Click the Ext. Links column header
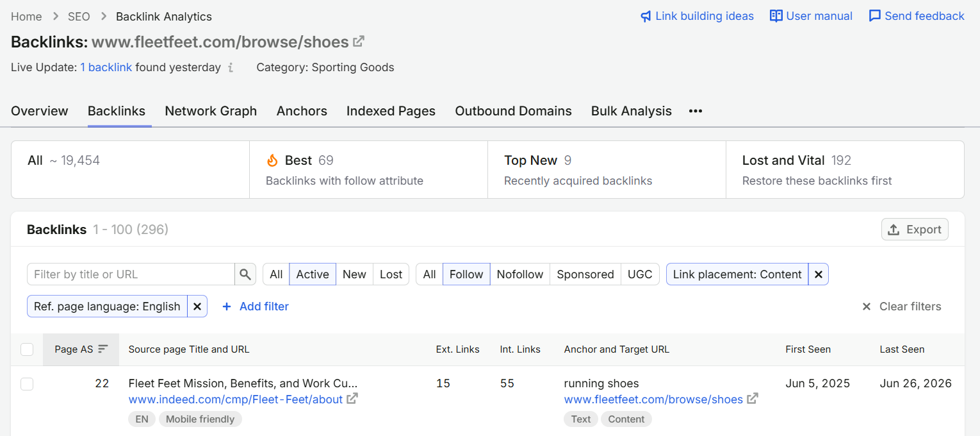The height and width of the screenshot is (436, 980). 457,349
